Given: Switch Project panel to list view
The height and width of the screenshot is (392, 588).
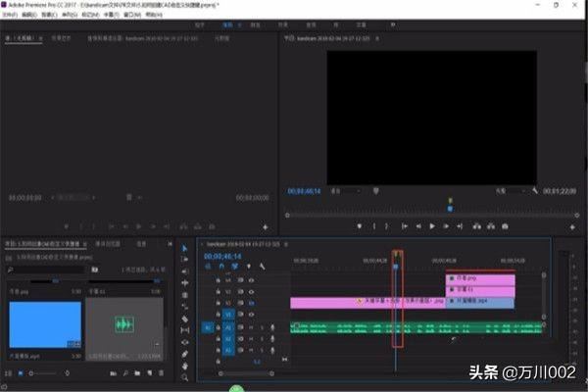Looking at the screenshot, I should coord(8,373).
